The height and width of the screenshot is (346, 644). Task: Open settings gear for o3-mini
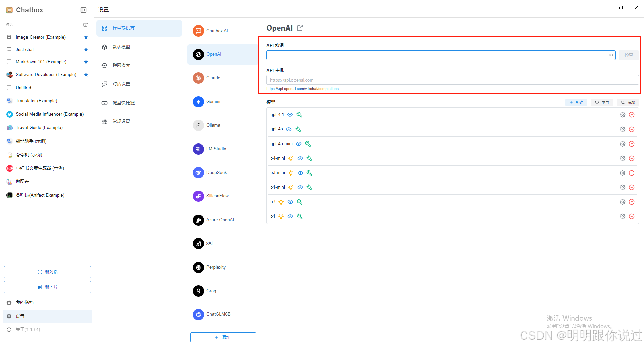pos(623,173)
